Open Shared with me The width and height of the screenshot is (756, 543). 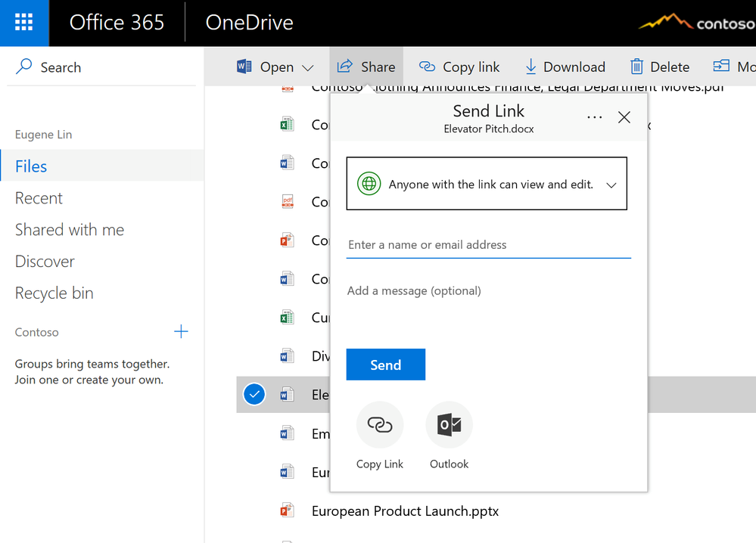click(x=70, y=230)
